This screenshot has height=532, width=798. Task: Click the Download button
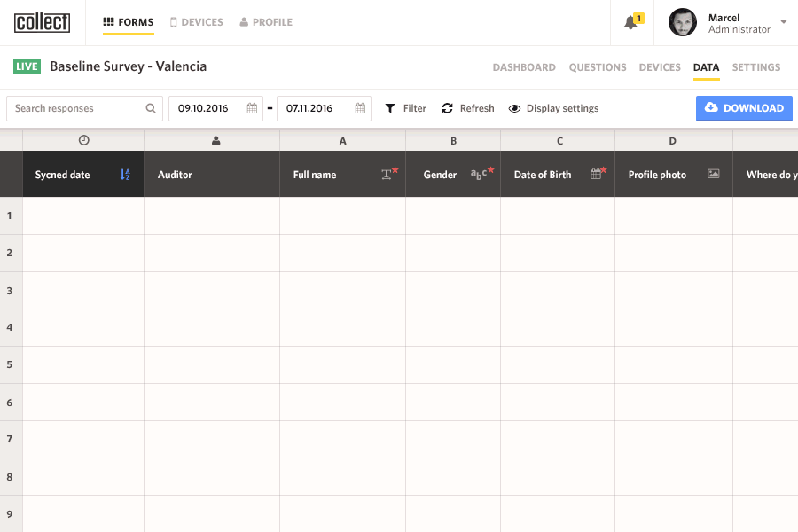click(x=744, y=108)
